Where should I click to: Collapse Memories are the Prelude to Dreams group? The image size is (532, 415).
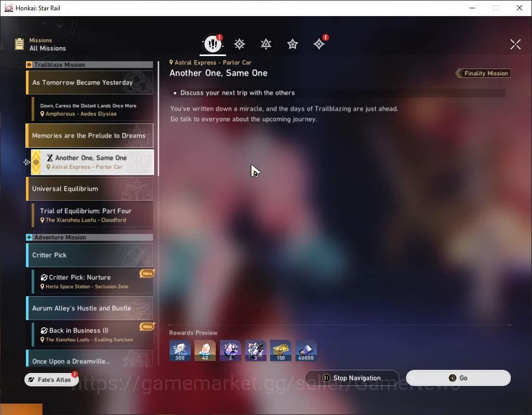point(90,136)
